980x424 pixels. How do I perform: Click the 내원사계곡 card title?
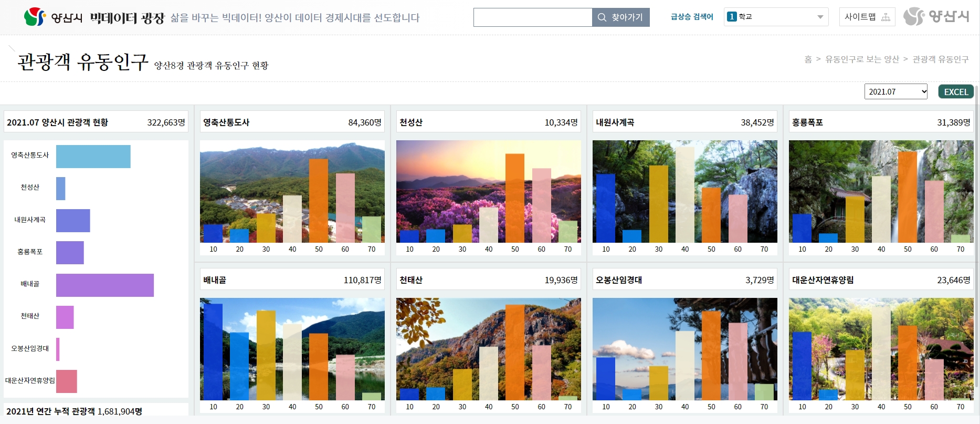point(615,122)
